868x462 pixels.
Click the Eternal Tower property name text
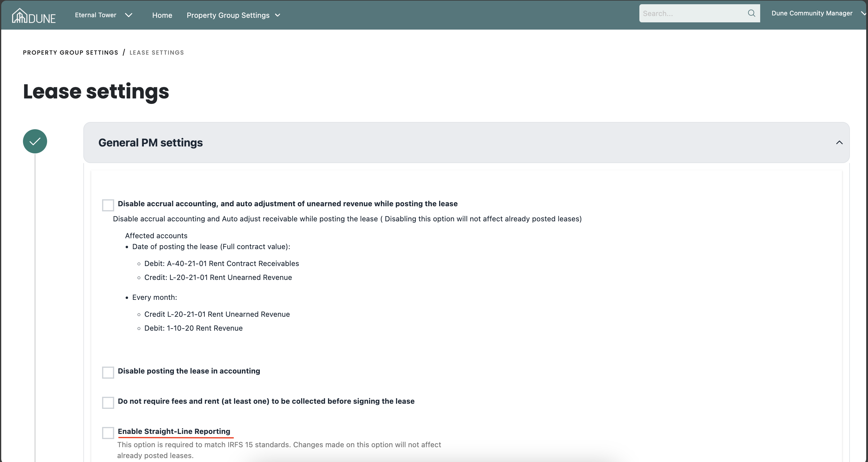pos(95,15)
